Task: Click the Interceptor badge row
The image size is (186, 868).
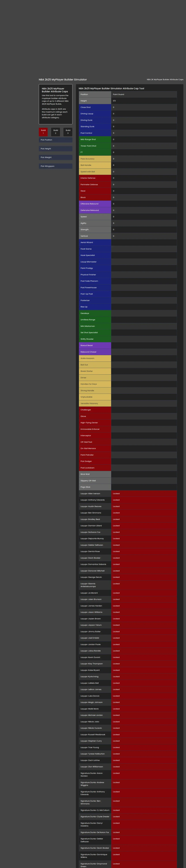Action: coord(128,436)
